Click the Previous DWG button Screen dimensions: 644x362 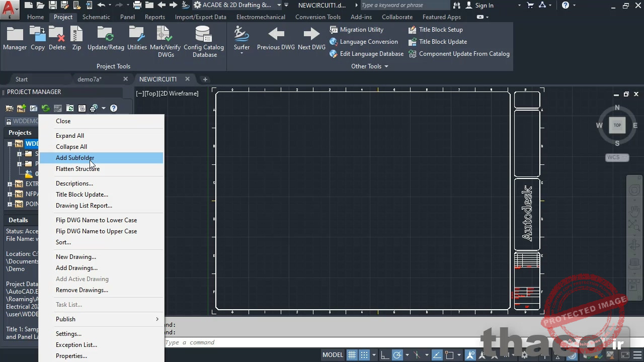coord(276,38)
